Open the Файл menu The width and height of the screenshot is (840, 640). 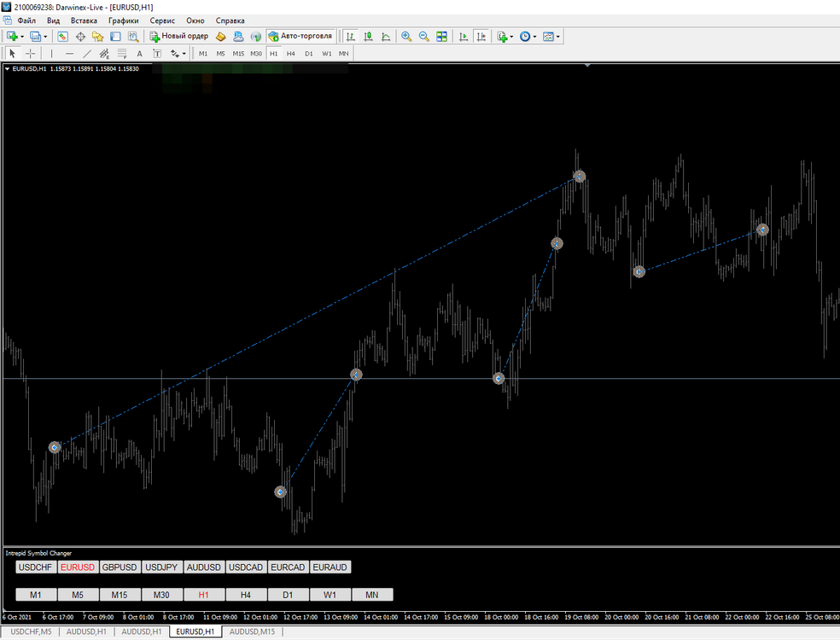(26, 20)
